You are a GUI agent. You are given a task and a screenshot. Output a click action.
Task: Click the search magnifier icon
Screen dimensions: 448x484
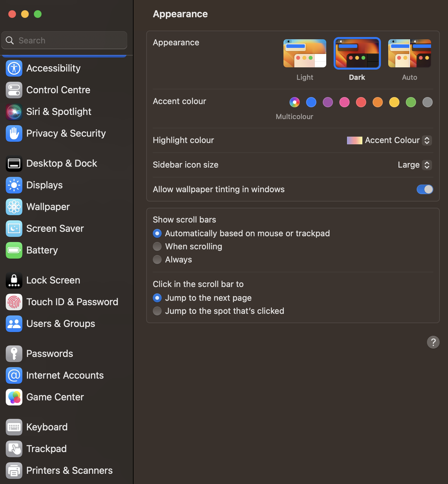(x=10, y=40)
